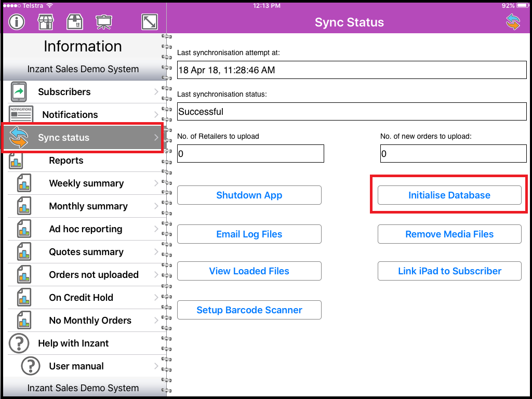Expand the Quotes summary chevron
The width and height of the screenshot is (532, 399).
tap(156, 252)
